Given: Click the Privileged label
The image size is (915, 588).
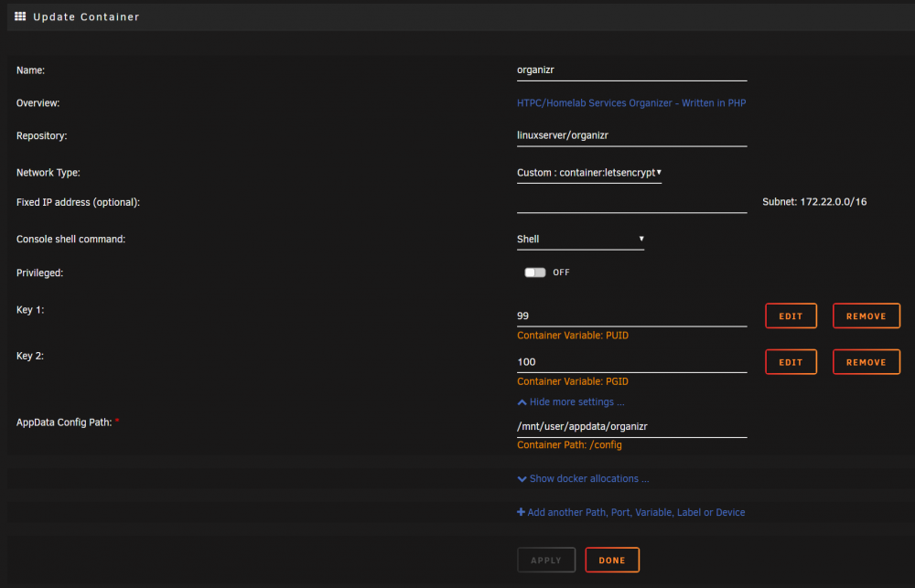Looking at the screenshot, I should click(39, 273).
